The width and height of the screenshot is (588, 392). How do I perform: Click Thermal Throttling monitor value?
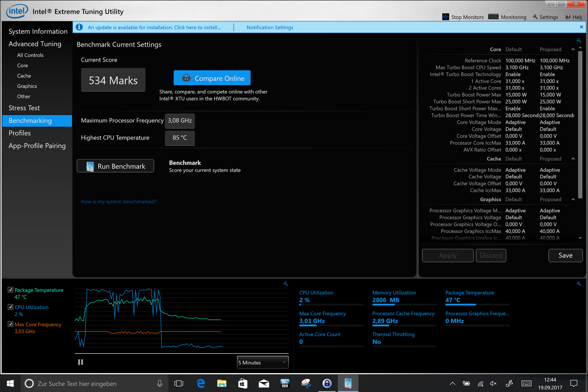coord(377,342)
